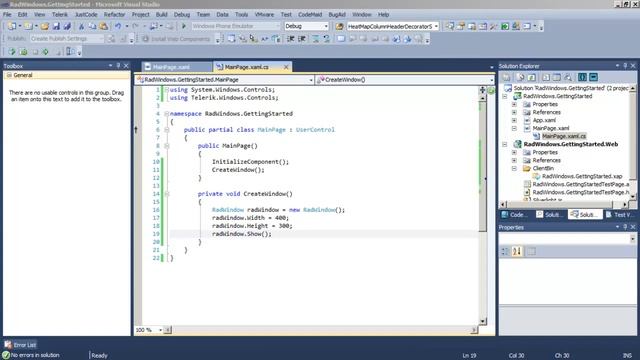Screen dimensions: 640x360
Task: Pin the Toolbox panel with auto-hide pin
Action: tap(118, 66)
